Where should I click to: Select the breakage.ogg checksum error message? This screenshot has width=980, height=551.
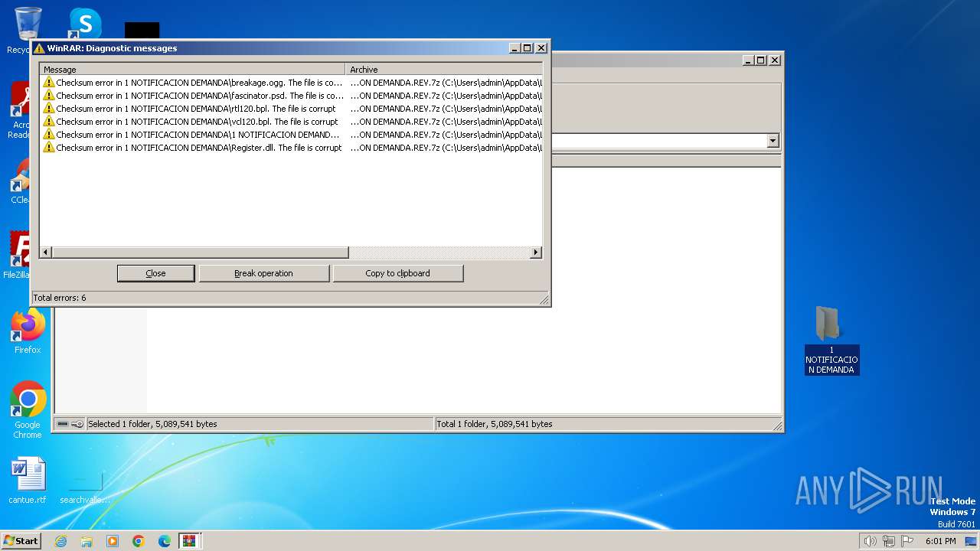tap(199, 83)
